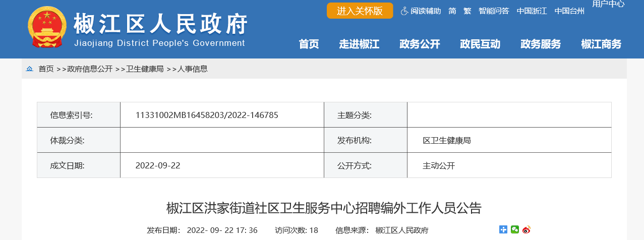
Task: Switch to traditional Chinese 繁
Action: click(x=467, y=11)
